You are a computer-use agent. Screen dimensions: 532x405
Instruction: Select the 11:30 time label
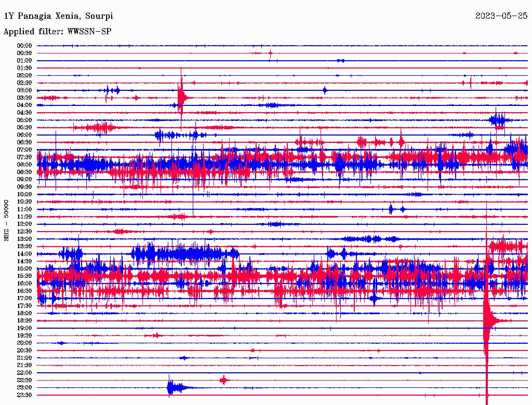pos(24,217)
